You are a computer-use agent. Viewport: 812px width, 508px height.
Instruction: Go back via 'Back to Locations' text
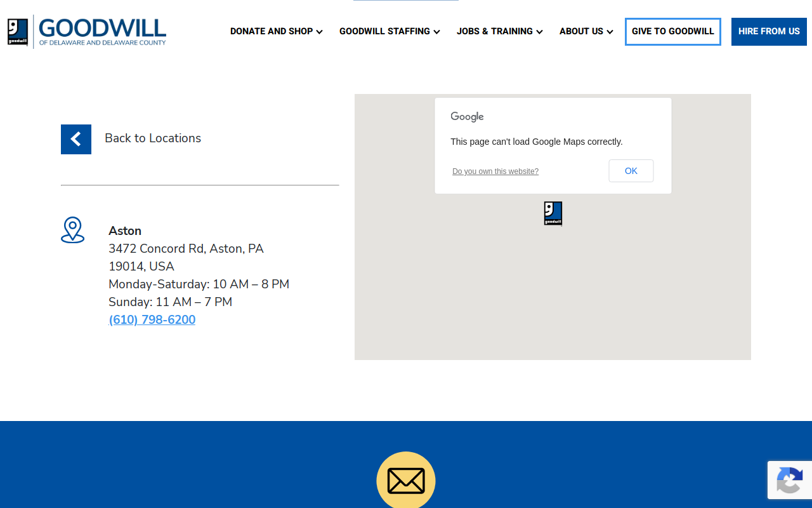click(x=153, y=138)
